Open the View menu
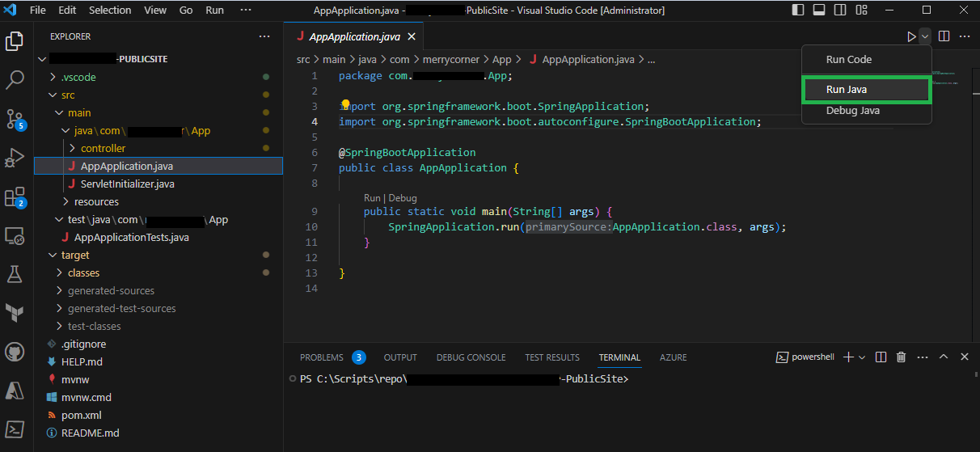The height and width of the screenshot is (452, 980). click(x=155, y=11)
